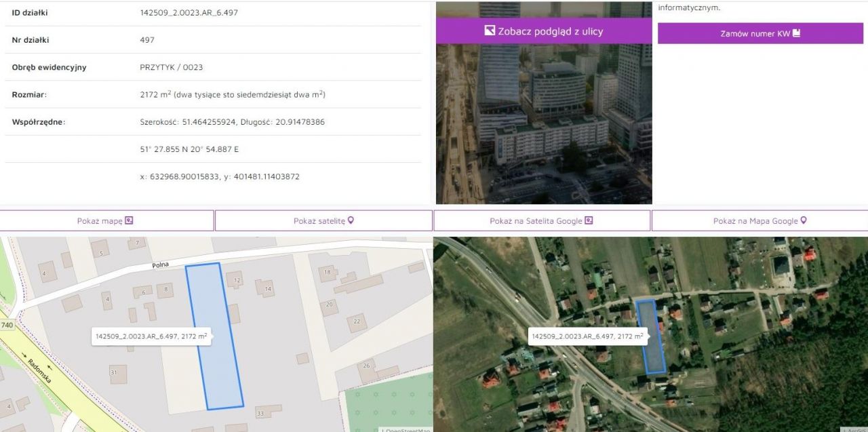This screenshot has height=432, width=868.
Task: Order land register number via 'Zamów numer KW'
Action: pyautogui.click(x=759, y=33)
